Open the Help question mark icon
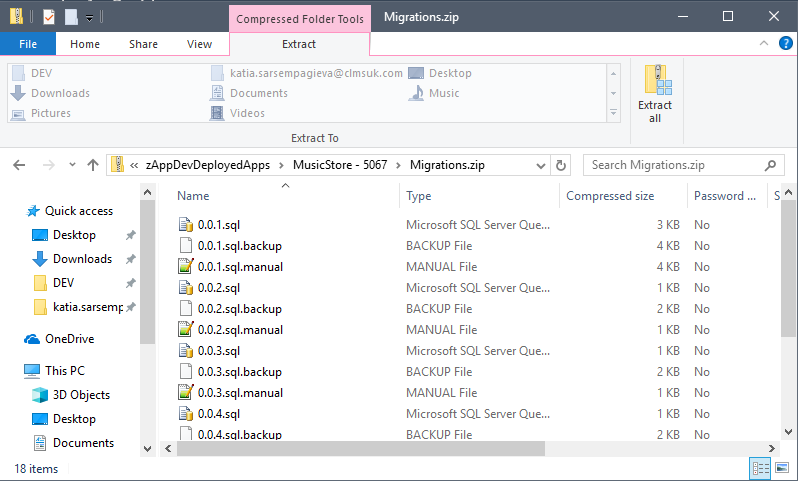The height and width of the screenshot is (481, 798). click(784, 44)
